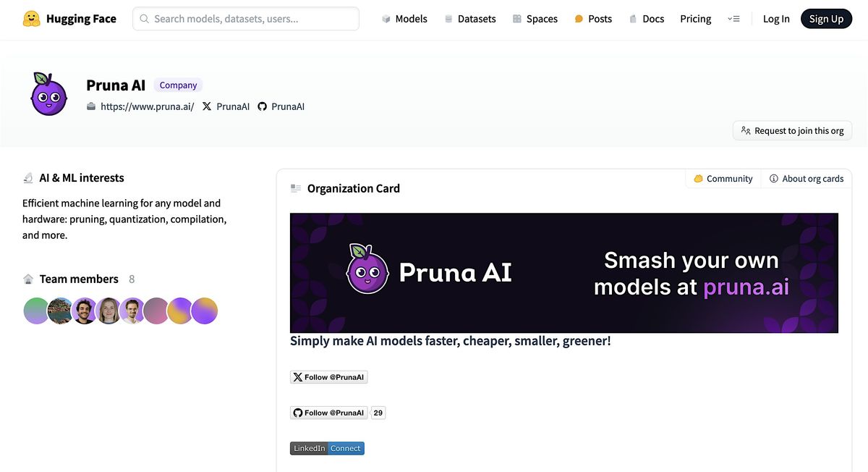
Task: Follow @PrunaAI on GitHub
Action: [329, 412]
